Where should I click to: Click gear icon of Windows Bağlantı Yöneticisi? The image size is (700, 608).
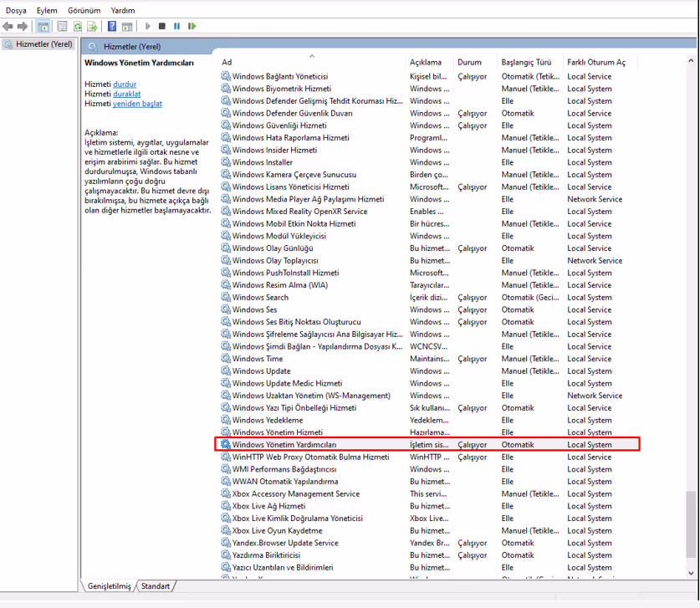click(226, 76)
